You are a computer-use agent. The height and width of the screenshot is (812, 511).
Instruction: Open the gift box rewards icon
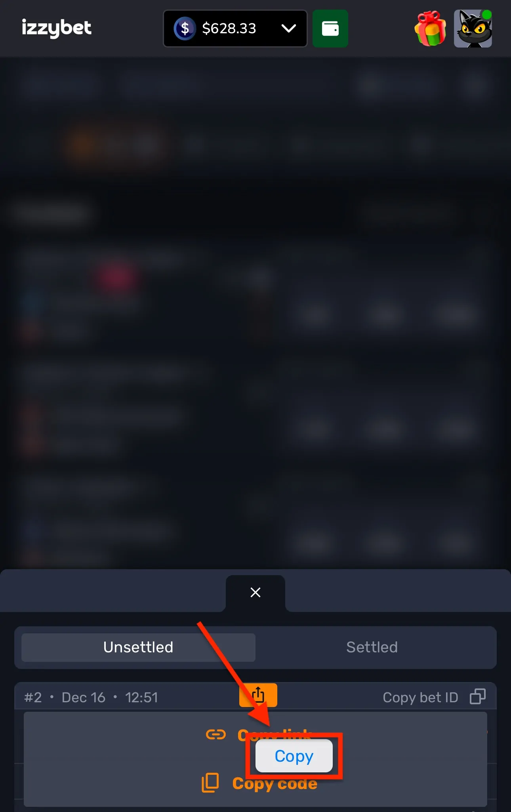[x=431, y=29]
